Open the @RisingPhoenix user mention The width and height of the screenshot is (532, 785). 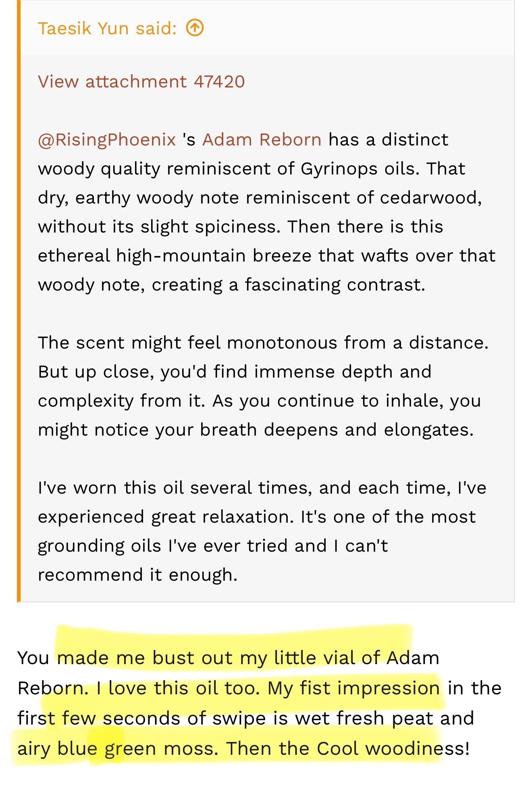point(107,140)
